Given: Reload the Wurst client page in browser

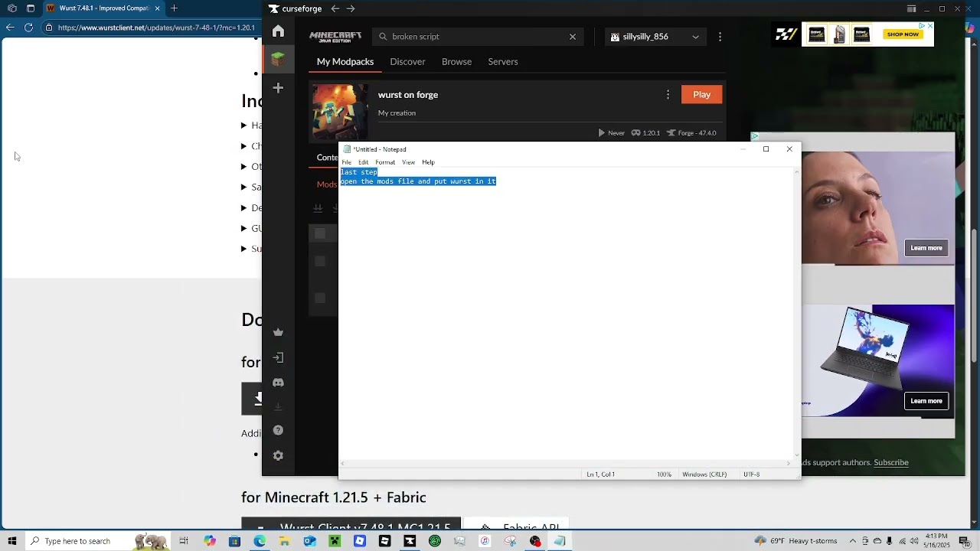Looking at the screenshot, I should [28, 28].
